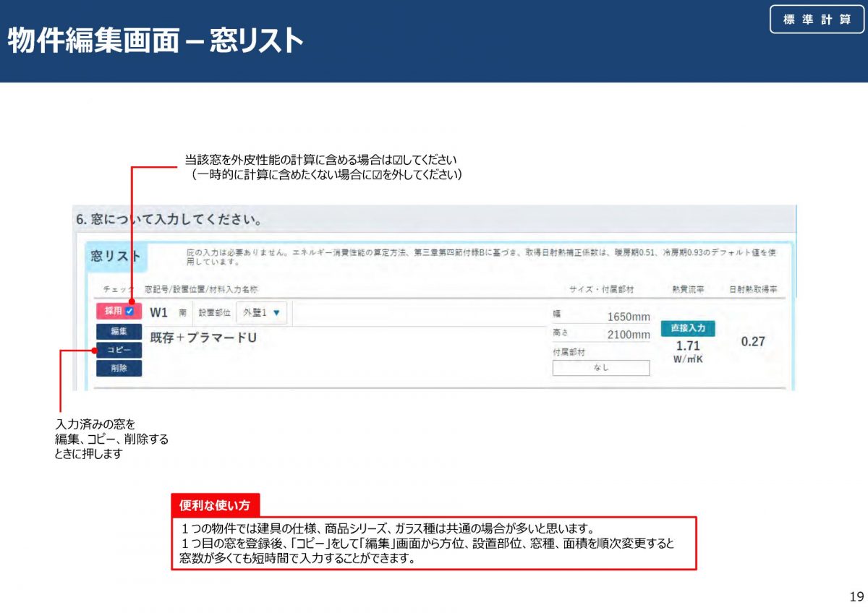This screenshot has height=613, width=868.
Task: Click the teal 直接入力 button
Action: pyautogui.click(x=687, y=328)
